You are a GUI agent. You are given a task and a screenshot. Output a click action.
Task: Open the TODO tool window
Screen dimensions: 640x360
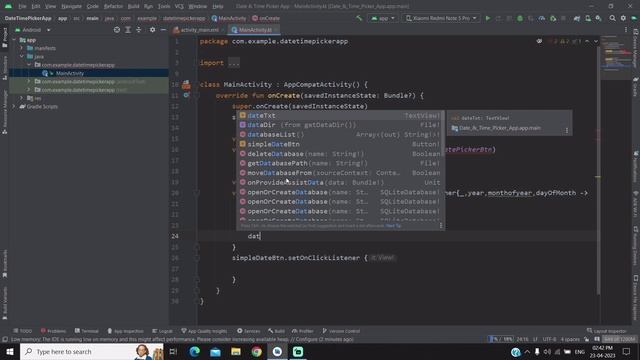point(22,331)
